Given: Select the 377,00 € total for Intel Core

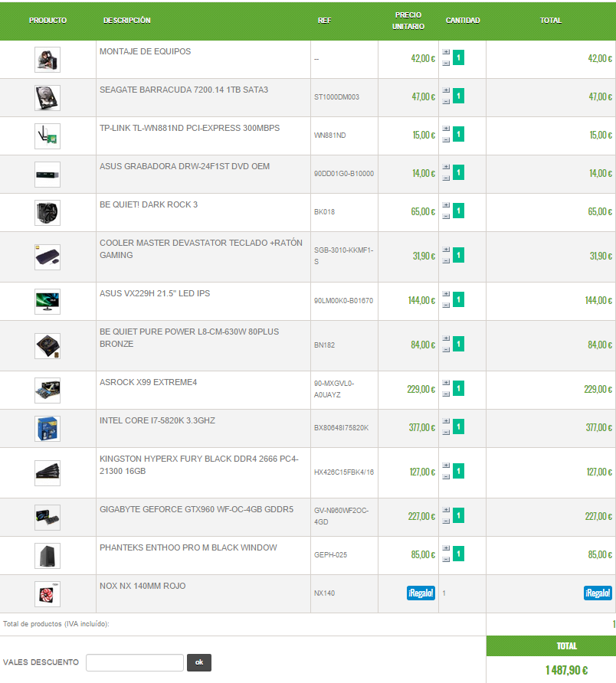Looking at the screenshot, I should (599, 428).
